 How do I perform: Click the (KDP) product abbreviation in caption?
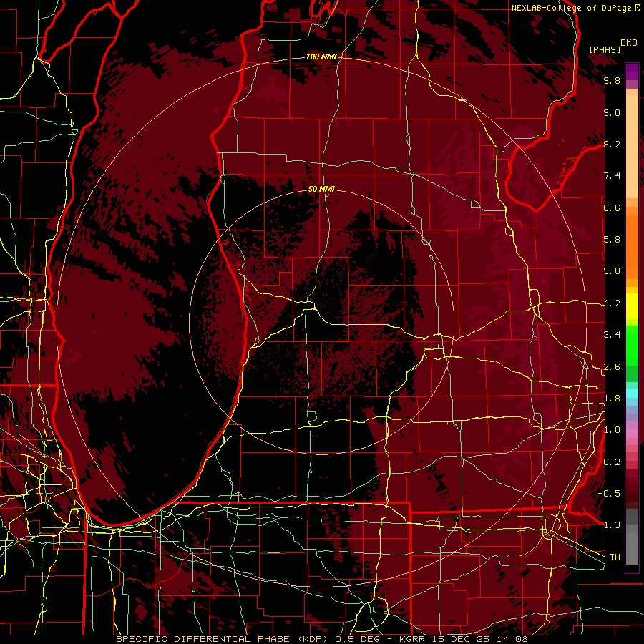click(314, 639)
